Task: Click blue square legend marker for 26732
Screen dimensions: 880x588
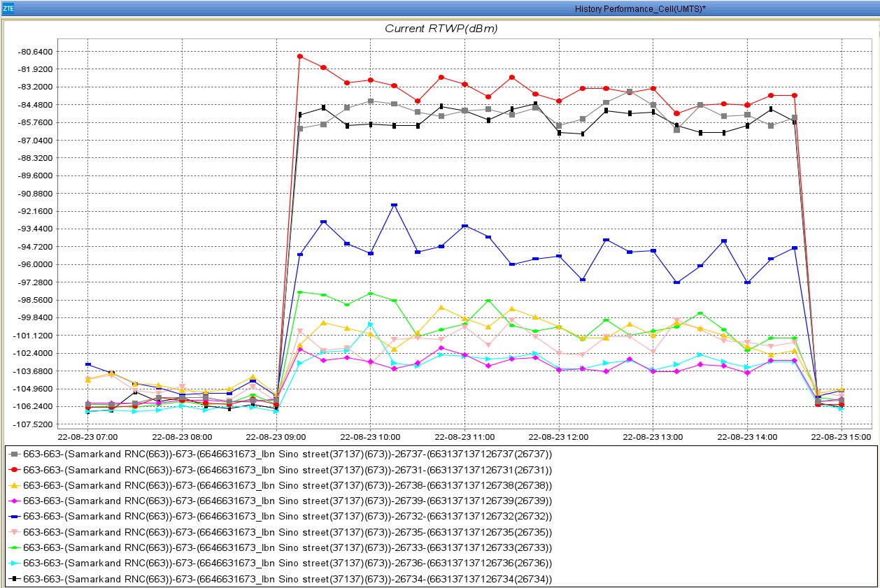Action: click(15, 517)
